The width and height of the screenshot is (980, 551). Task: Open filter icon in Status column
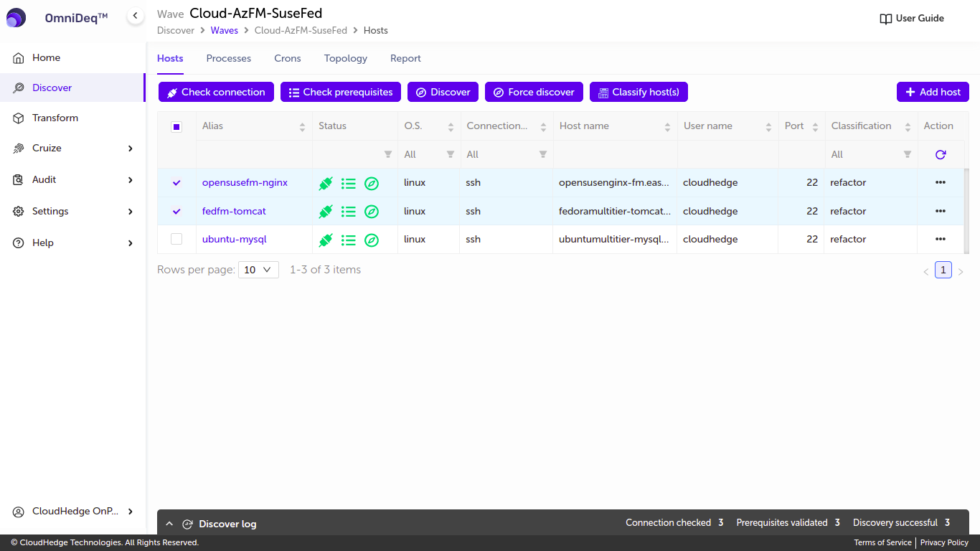(388, 154)
